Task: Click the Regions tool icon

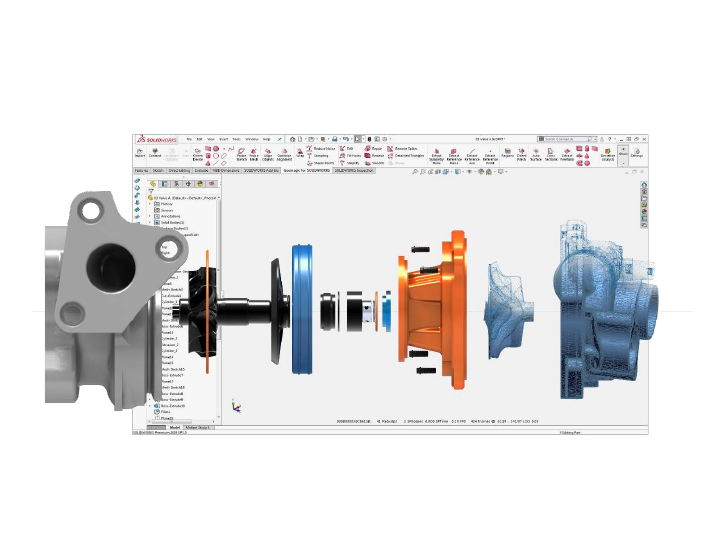Action: click(507, 153)
